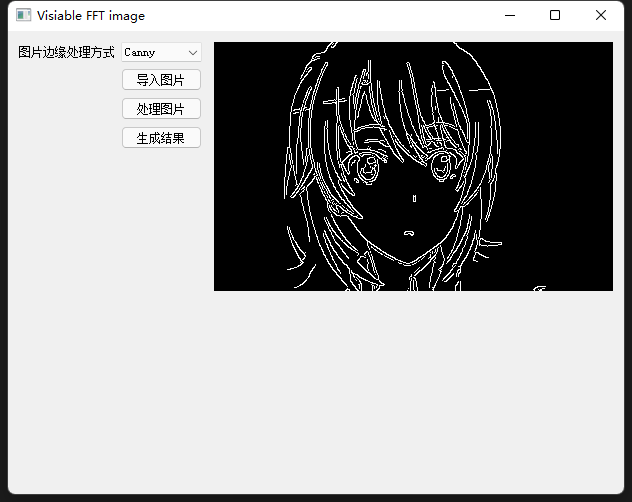Open the Canny edge method dropdown
Viewport: 632px width, 502px height.
tap(161, 52)
